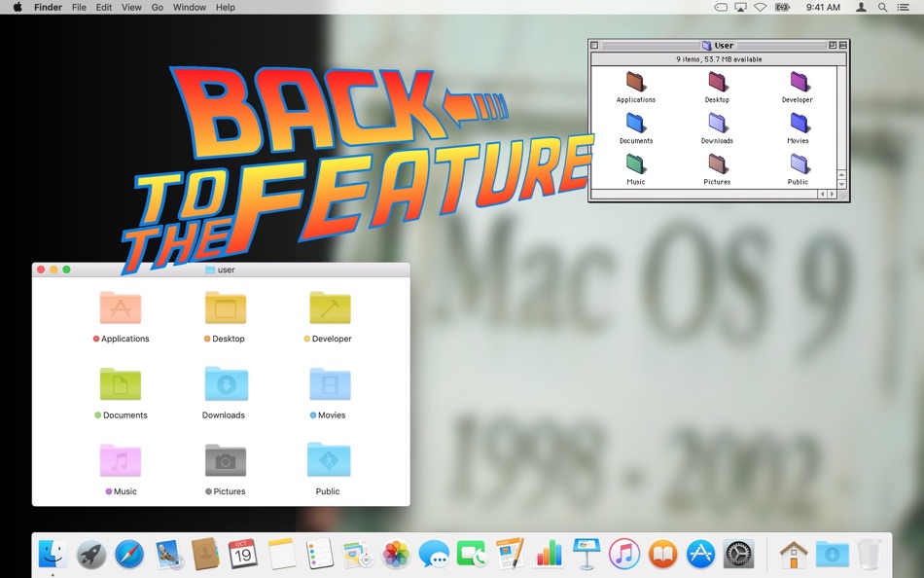
Task: Click the battery status icon
Action: click(x=782, y=7)
